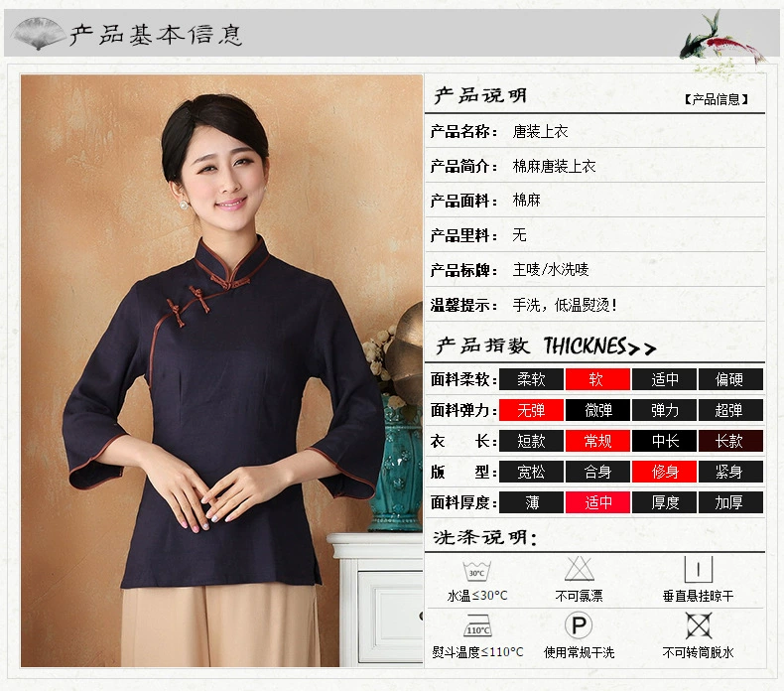Screen dimensions: 784x691
Task: Click the vertical hang-dry icon
Action: [698, 570]
